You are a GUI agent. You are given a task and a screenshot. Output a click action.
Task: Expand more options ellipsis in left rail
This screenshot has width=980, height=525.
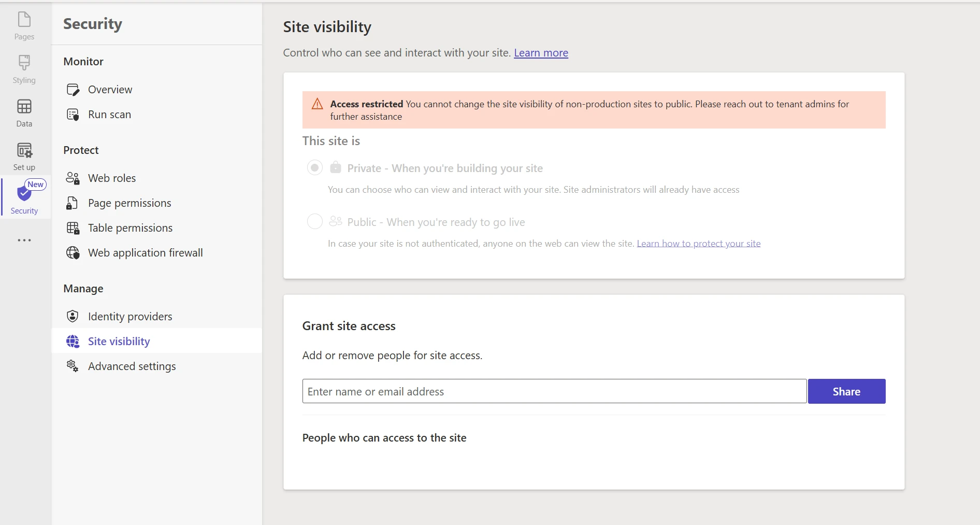pos(24,240)
